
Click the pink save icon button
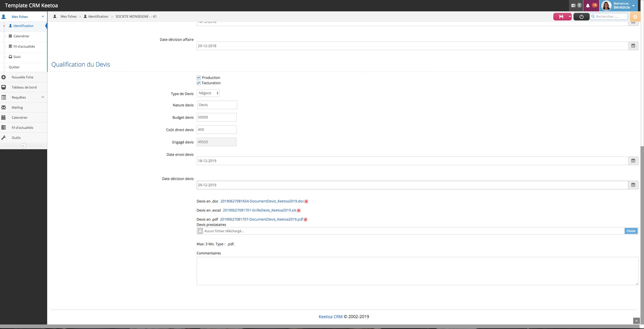561,17
